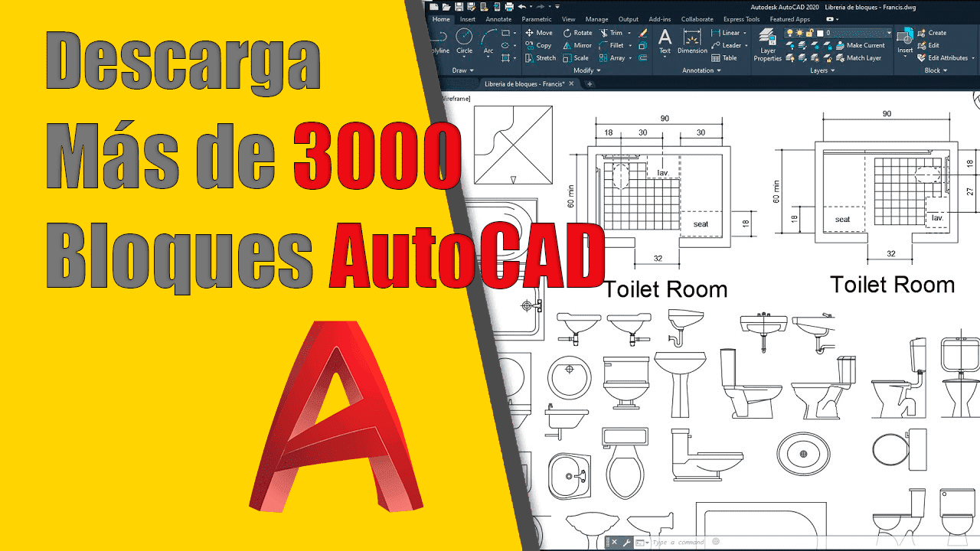Click the layer color white swatch
The image size is (980, 551).
pyautogui.click(x=819, y=33)
